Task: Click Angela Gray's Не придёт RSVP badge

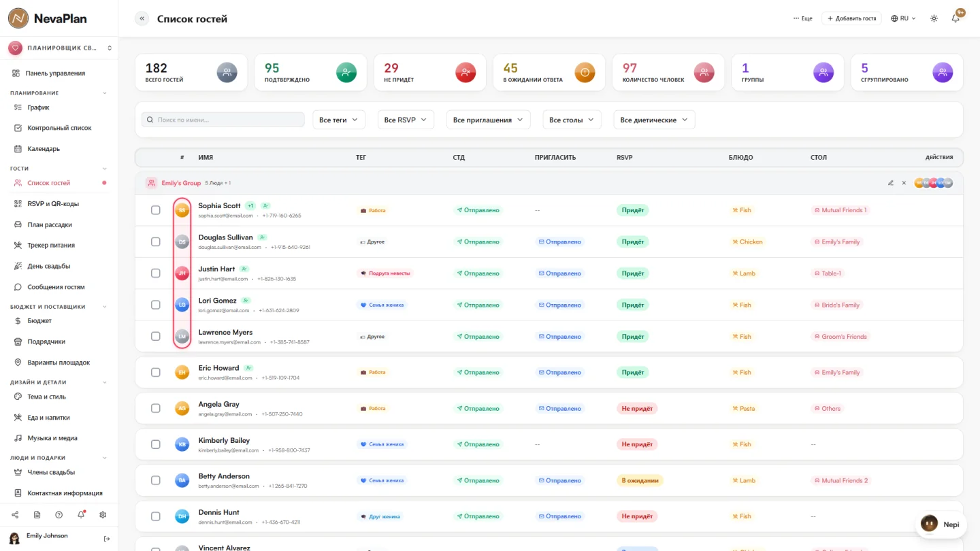Action: (637, 409)
